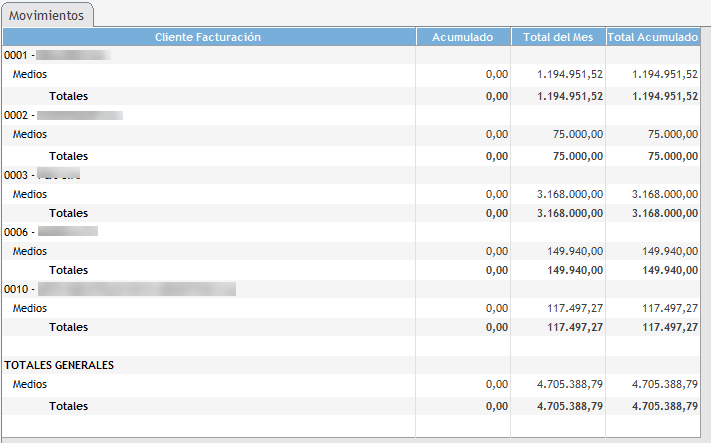Select the Total del Mes column header
Screen dimensions: 711x443
(x=558, y=37)
